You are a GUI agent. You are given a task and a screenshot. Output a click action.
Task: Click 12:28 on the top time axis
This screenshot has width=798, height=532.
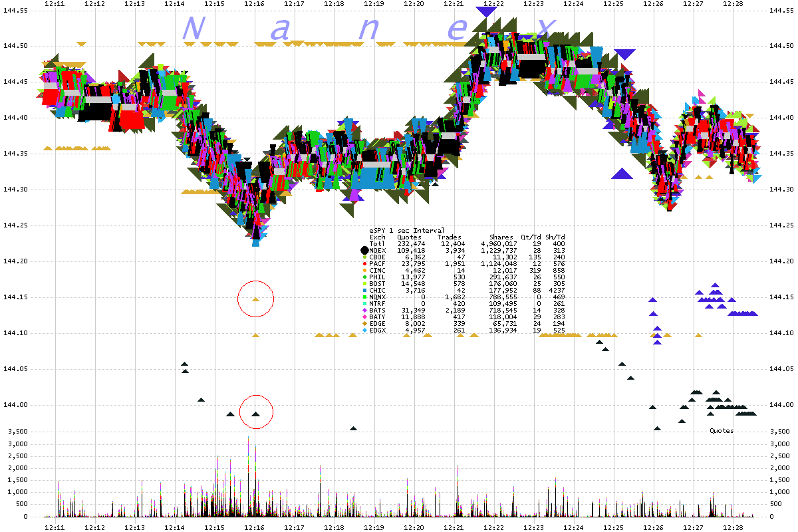tap(733, 3)
